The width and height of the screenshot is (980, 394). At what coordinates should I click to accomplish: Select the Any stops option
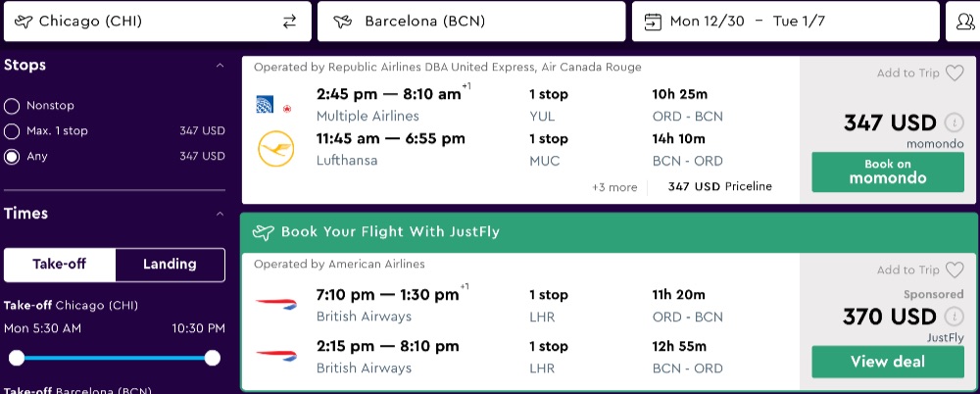pos(12,157)
